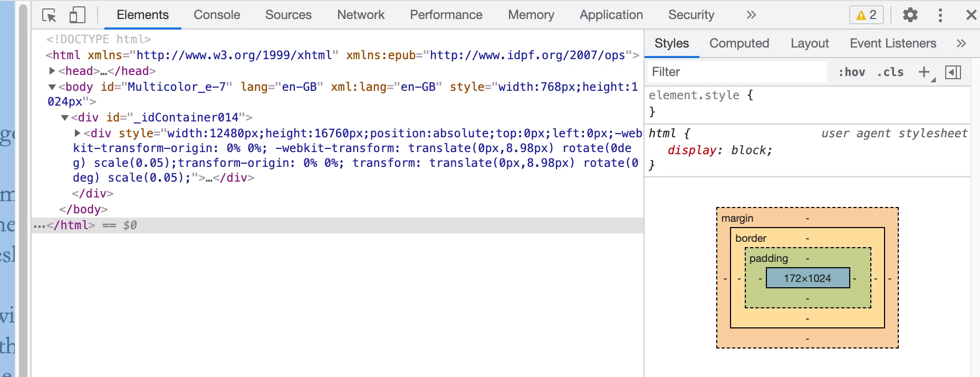Close the DevTools panel
980x377 pixels.
tap(971, 15)
